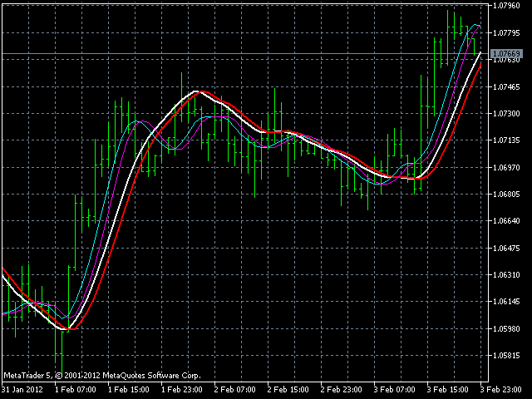Select the 1.07960 price axis label
The height and width of the screenshot is (399, 532).
[505, 6]
